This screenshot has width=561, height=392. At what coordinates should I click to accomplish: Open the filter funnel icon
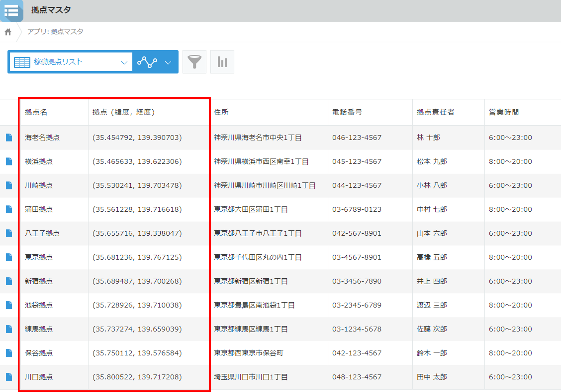click(x=194, y=62)
